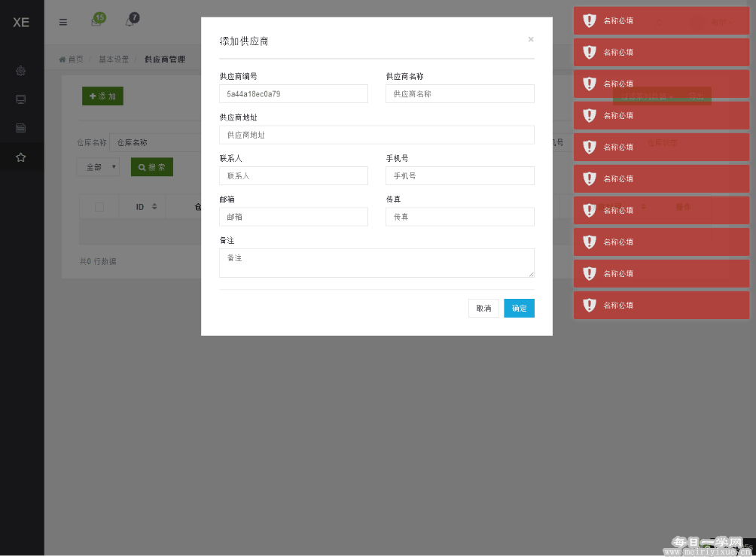Click into the 备注 textarea

tap(376, 263)
